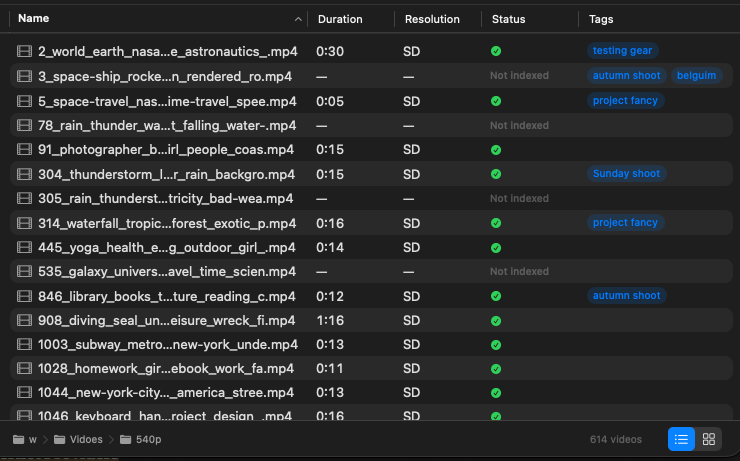Image resolution: width=740 pixels, height=461 pixels.
Task: Click the 0:30 duration of 2_world_earth_nasa
Action: (x=330, y=51)
